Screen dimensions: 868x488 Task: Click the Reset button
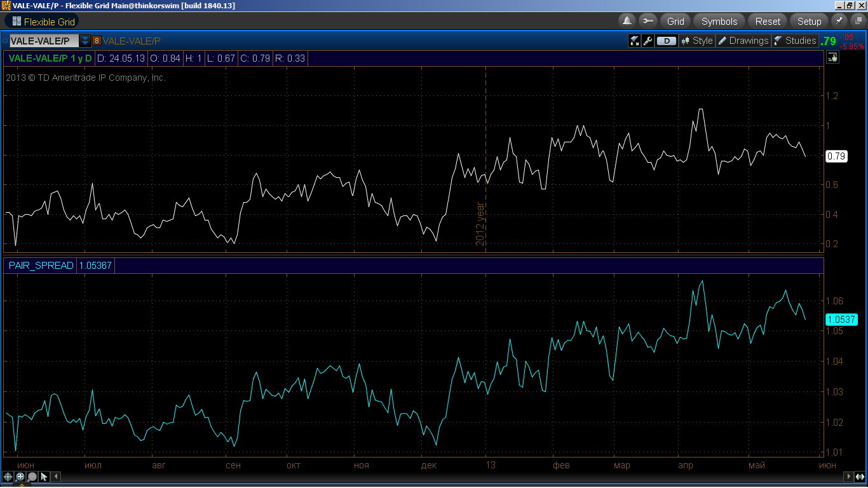(x=768, y=21)
